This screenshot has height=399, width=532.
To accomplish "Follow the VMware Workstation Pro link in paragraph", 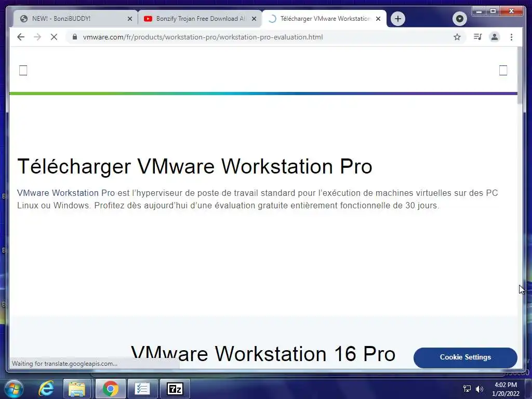I will [x=66, y=193].
